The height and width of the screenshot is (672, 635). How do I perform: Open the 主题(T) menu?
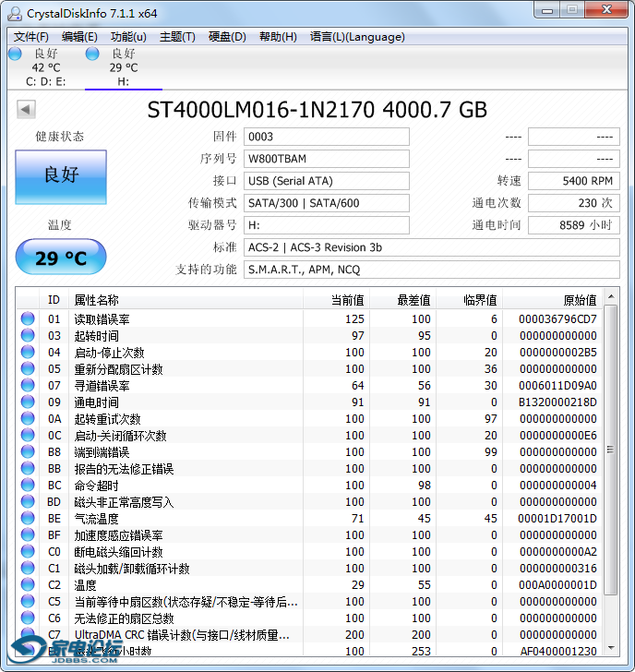177,37
